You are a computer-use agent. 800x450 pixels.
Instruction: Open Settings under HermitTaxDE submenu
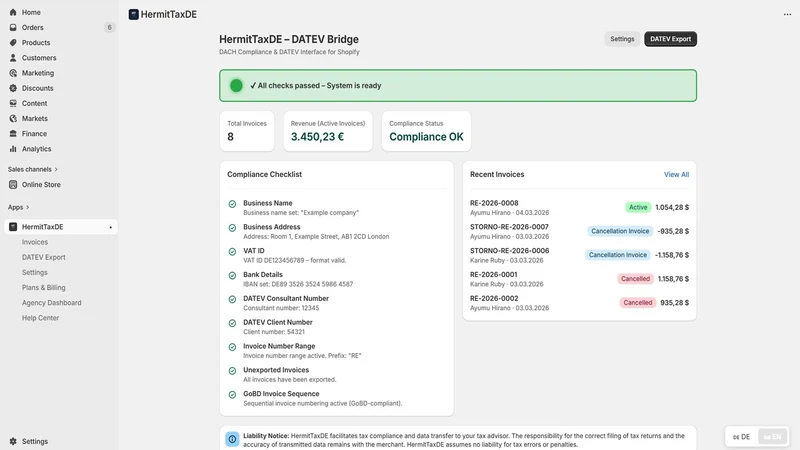click(x=35, y=272)
